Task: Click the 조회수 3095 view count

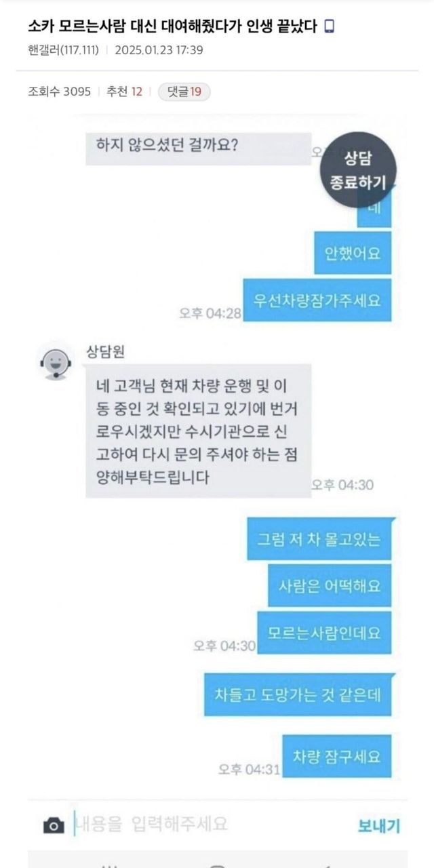Action: (x=60, y=92)
